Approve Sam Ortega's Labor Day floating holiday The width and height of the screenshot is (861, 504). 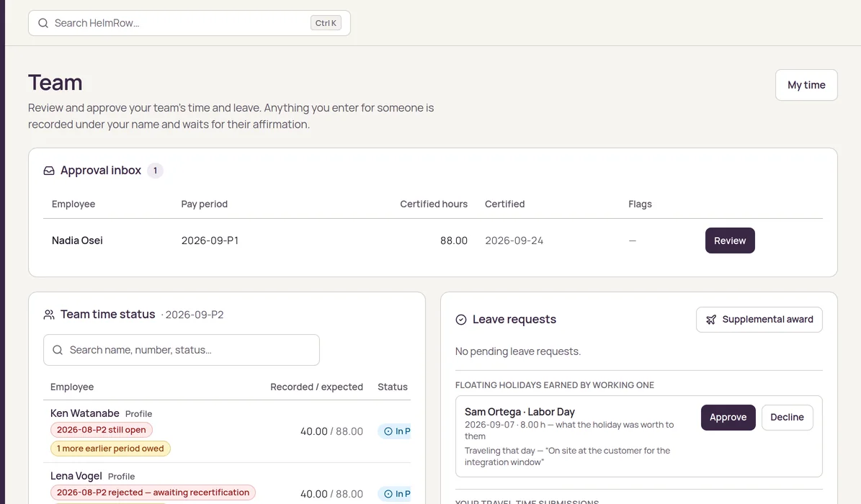tap(728, 418)
